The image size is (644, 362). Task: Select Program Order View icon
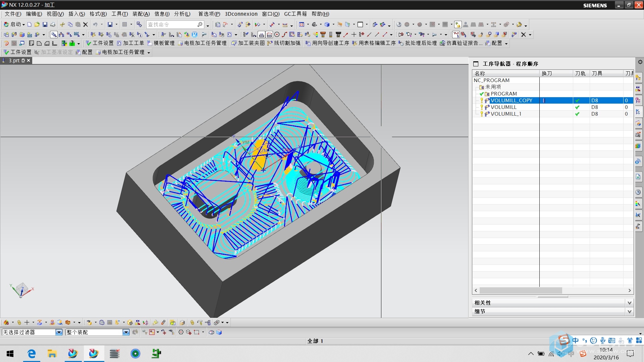coord(54,35)
